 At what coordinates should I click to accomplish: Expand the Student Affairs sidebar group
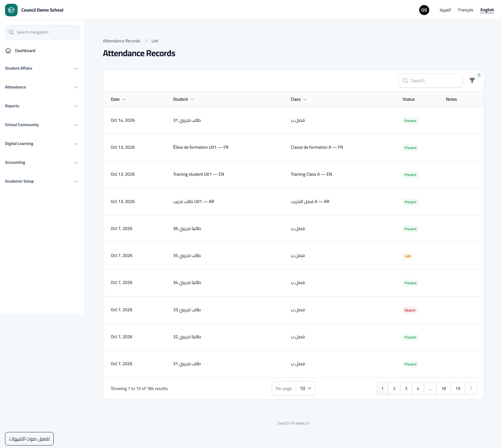pyautogui.click(x=41, y=68)
